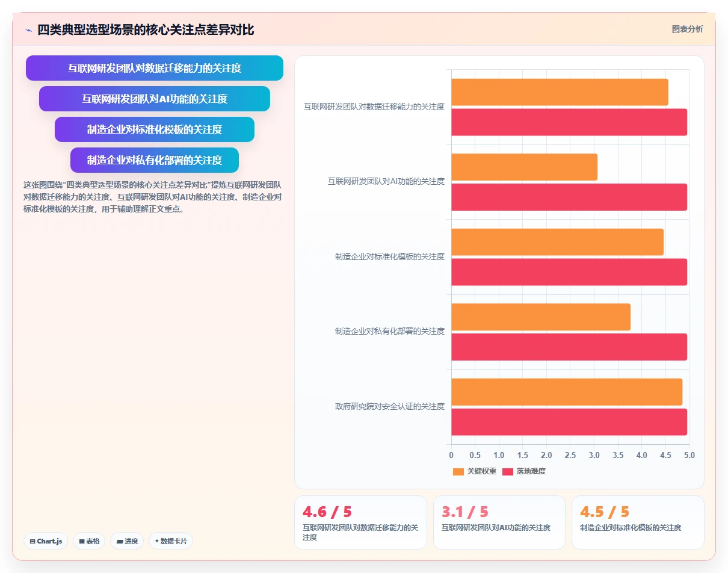Select the 互联网研发团队对AI功能的关注度 funnel pill
Image resolution: width=728 pixels, height=573 pixels.
(155, 99)
